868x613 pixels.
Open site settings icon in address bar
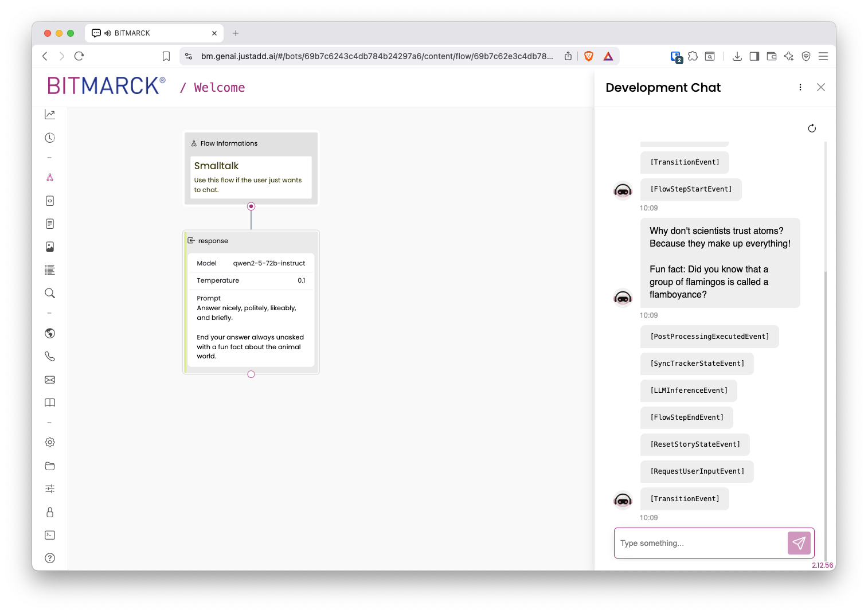(189, 56)
